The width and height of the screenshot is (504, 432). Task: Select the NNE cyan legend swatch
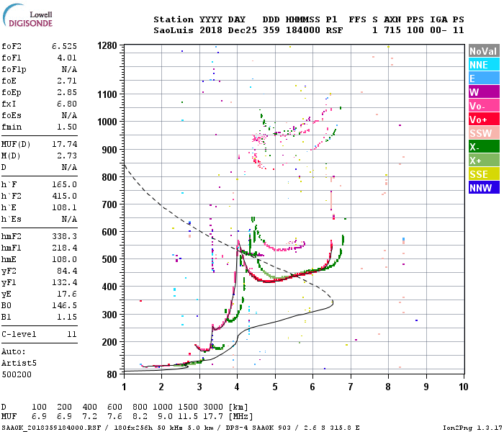point(484,65)
